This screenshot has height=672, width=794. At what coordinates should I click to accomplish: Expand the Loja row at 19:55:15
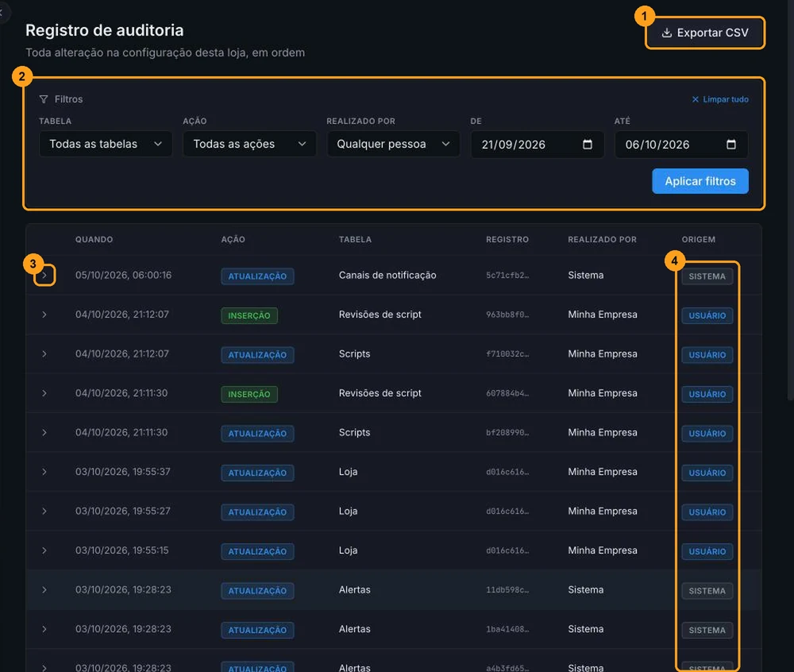(x=44, y=550)
